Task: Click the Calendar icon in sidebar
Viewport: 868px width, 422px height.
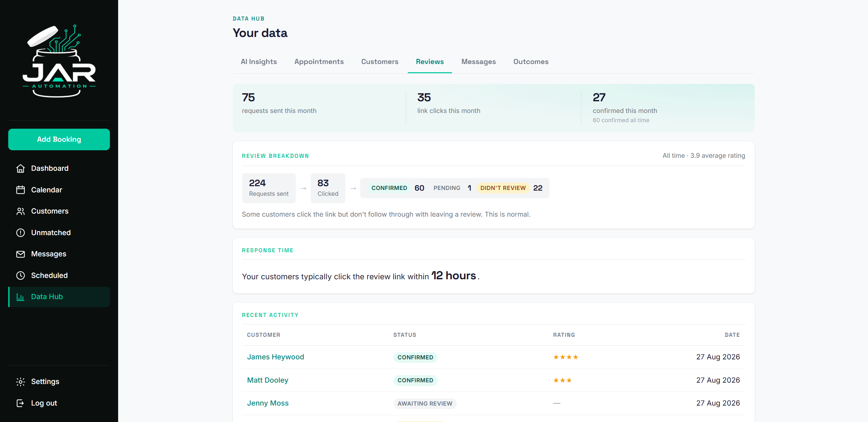Action: coord(21,190)
